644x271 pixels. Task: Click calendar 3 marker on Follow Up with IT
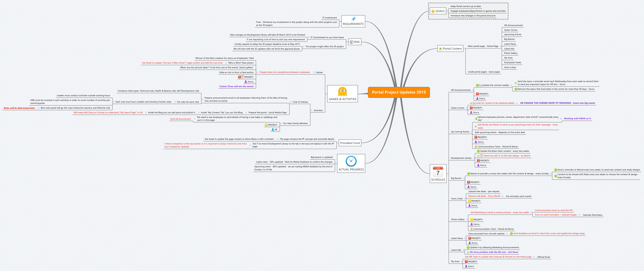pyautogui.click(x=481, y=156)
